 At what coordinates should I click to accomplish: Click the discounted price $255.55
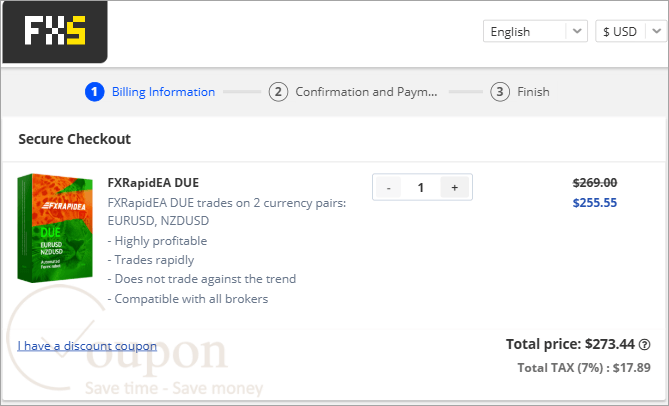[x=595, y=203]
